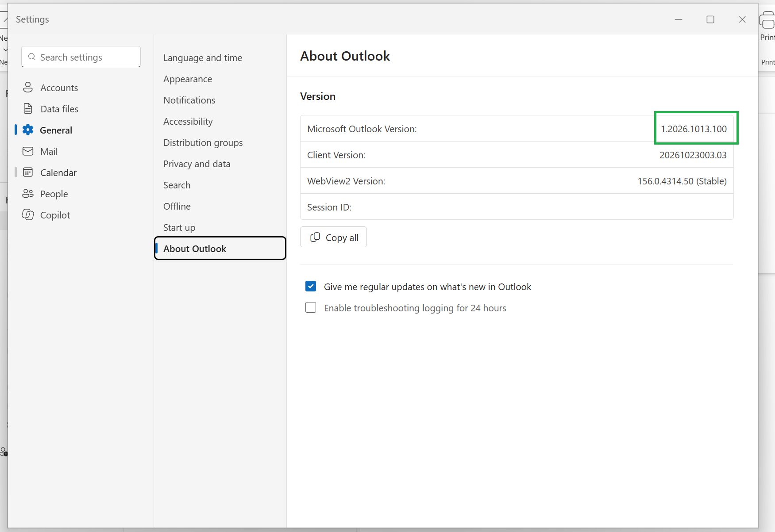This screenshot has width=775, height=532.
Task: Open Notifications settings
Action: tap(189, 100)
